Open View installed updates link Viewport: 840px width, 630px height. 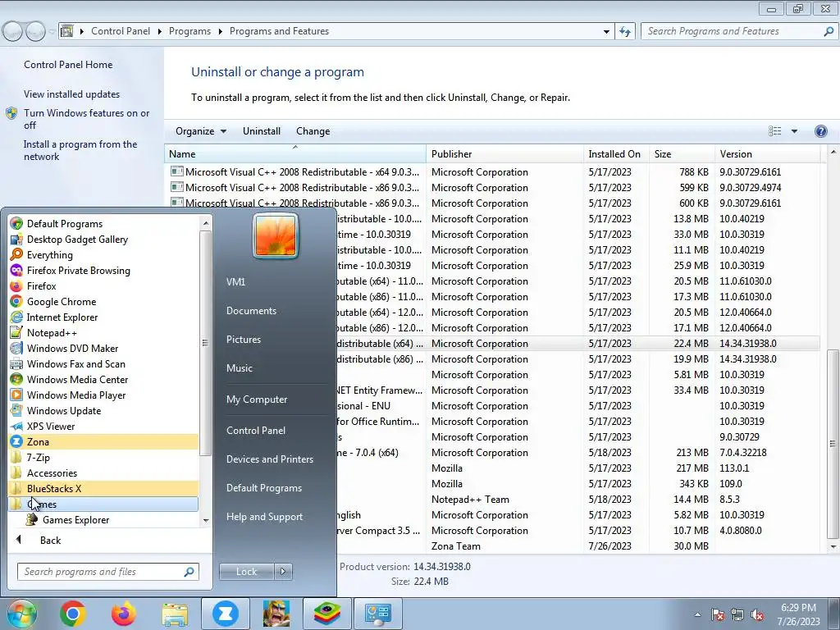[x=72, y=94]
